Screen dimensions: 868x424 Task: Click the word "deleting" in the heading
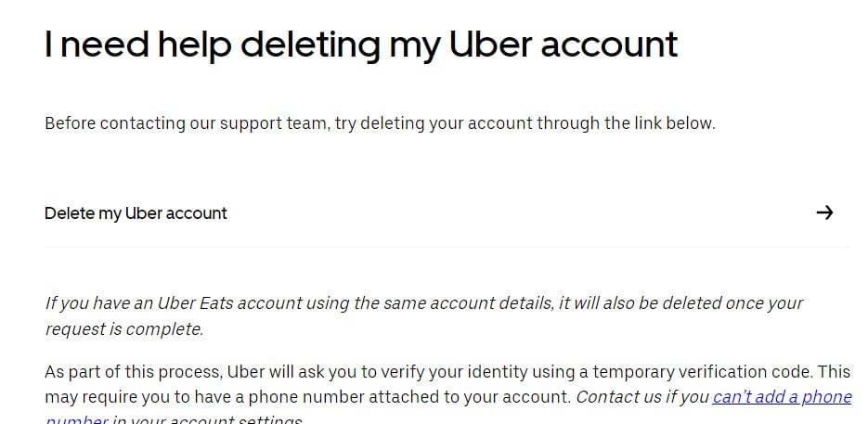tap(310, 45)
